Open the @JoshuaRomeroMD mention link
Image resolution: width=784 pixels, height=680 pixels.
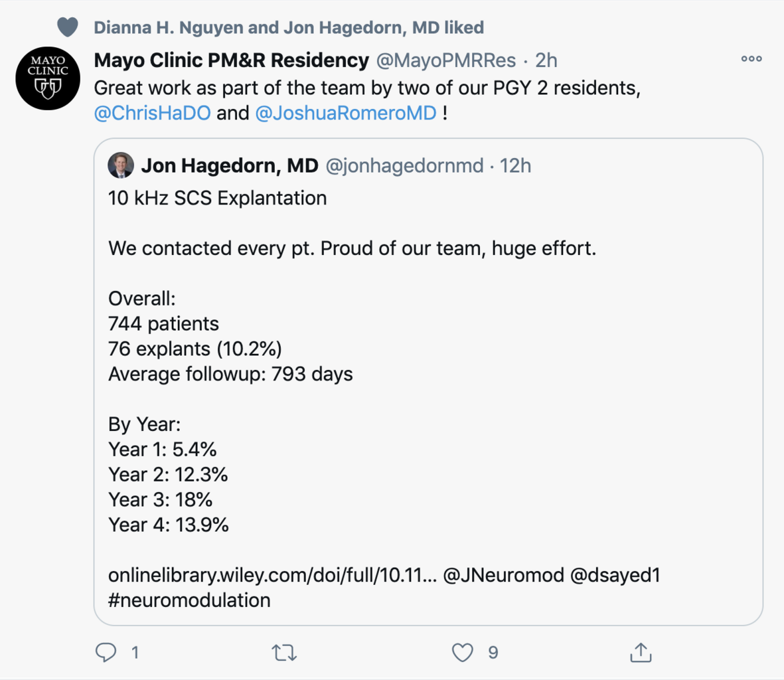click(x=346, y=113)
